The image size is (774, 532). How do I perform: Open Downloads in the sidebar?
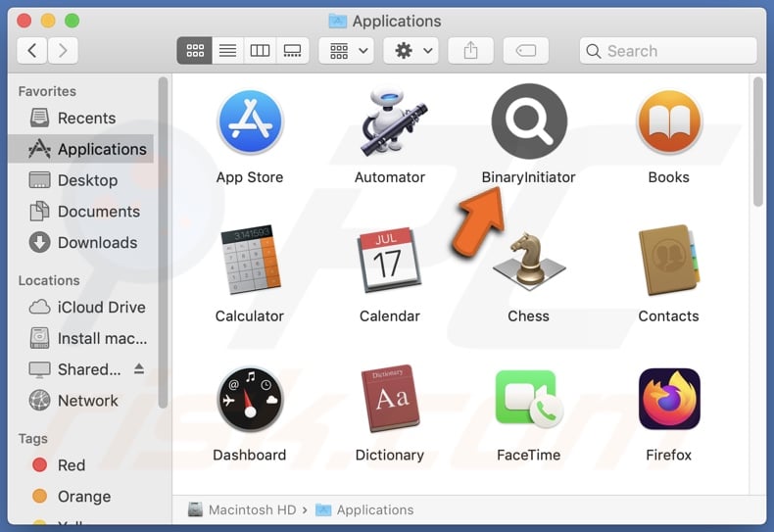[81, 242]
